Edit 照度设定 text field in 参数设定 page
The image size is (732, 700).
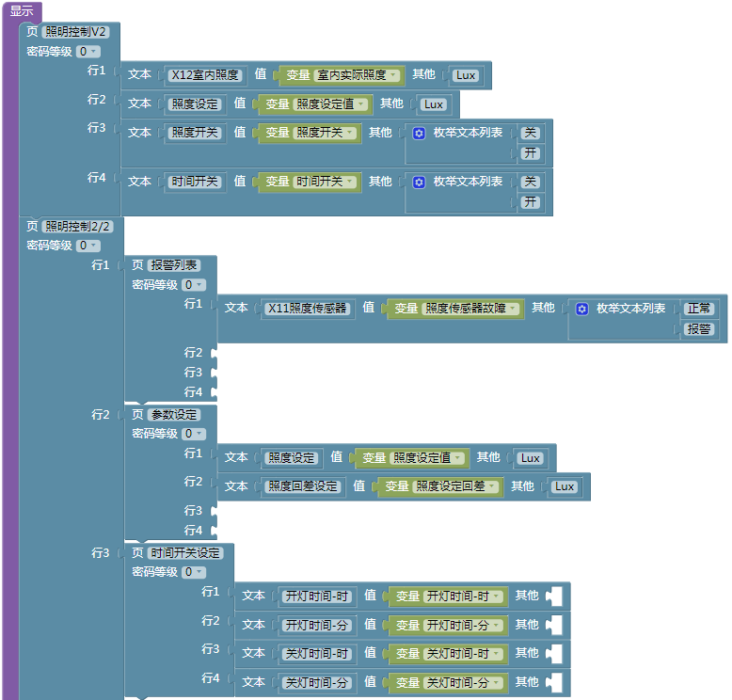(292, 458)
